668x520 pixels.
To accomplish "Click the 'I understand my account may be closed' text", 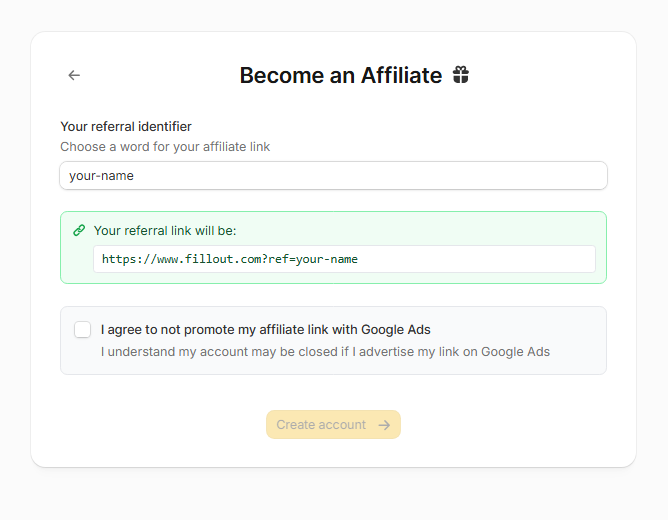I will coord(325,352).
